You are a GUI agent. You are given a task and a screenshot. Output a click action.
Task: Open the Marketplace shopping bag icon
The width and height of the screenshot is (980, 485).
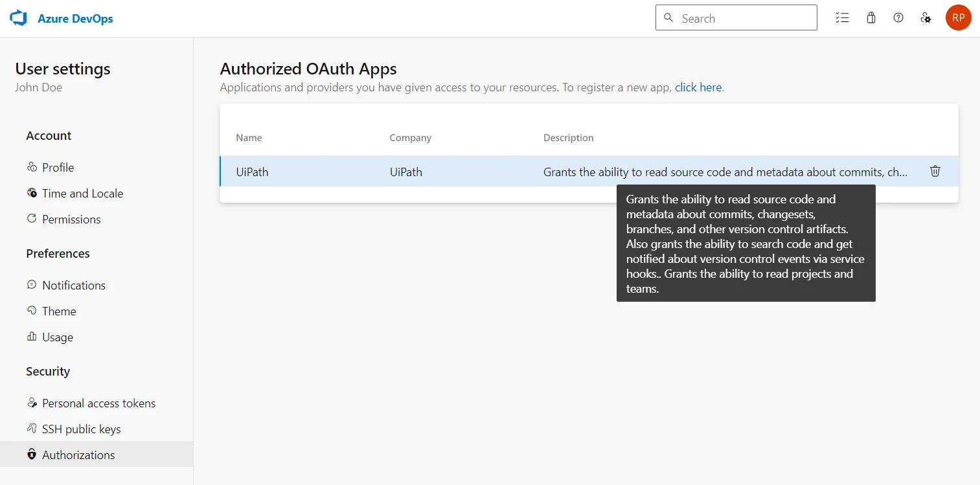(x=871, y=17)
